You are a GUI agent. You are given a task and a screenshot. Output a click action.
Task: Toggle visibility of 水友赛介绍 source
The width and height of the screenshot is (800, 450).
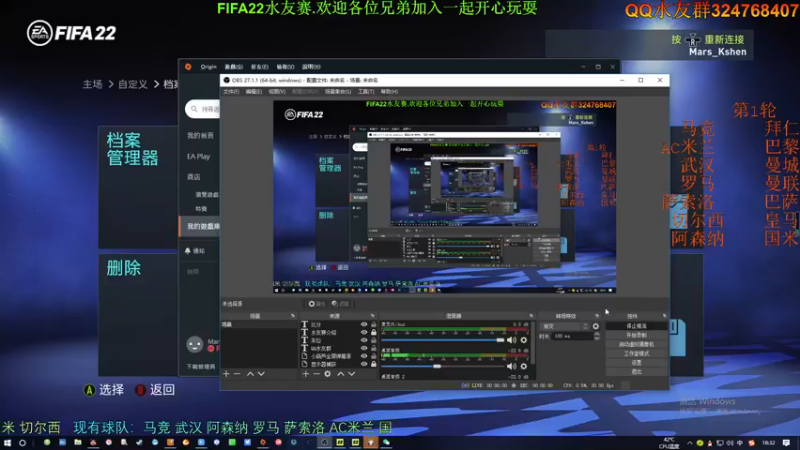click(364, 333)
